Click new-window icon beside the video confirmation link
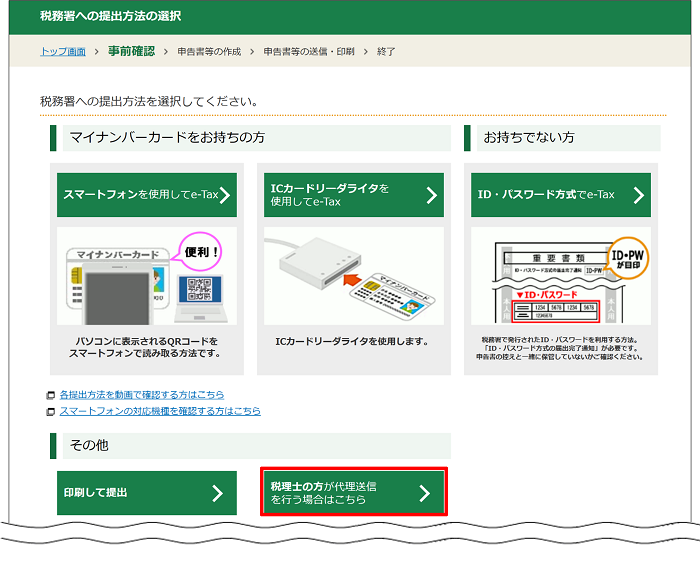The image size is (700, 561). coord(51,395)
